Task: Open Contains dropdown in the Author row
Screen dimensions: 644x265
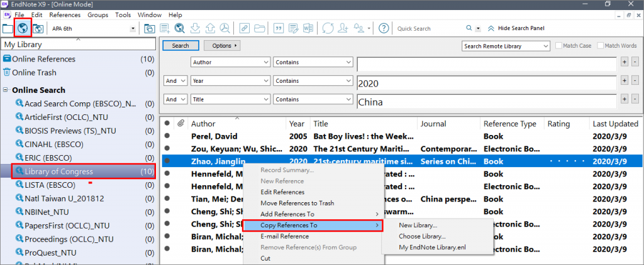Action: tap(313, 62)
